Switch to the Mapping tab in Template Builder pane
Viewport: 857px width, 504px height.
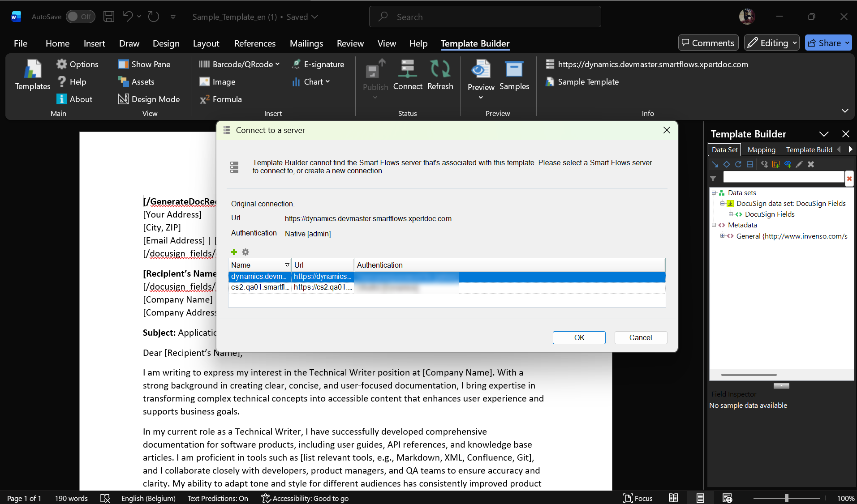[x=761, y=149]
